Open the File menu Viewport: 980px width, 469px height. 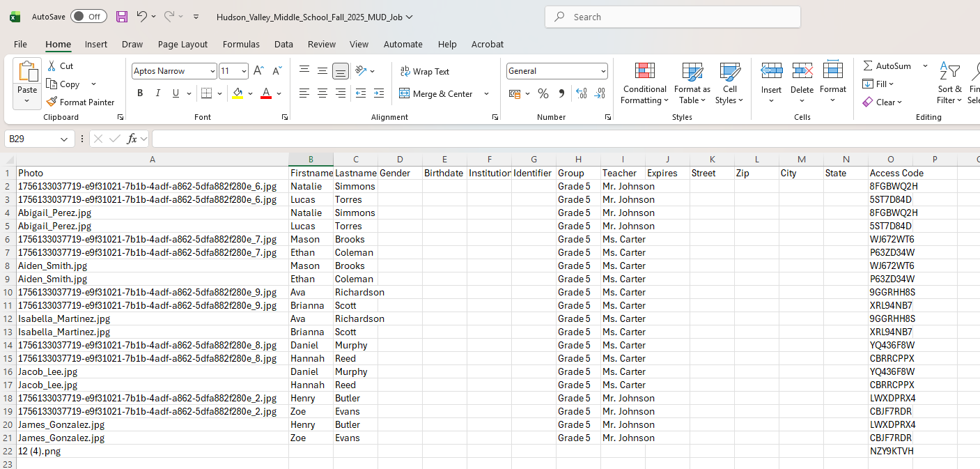click(20, 44)
